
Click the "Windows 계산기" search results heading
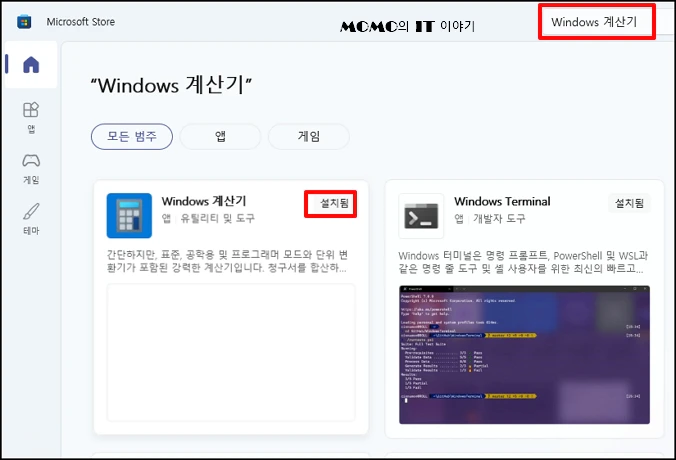(x=171, y=85)
